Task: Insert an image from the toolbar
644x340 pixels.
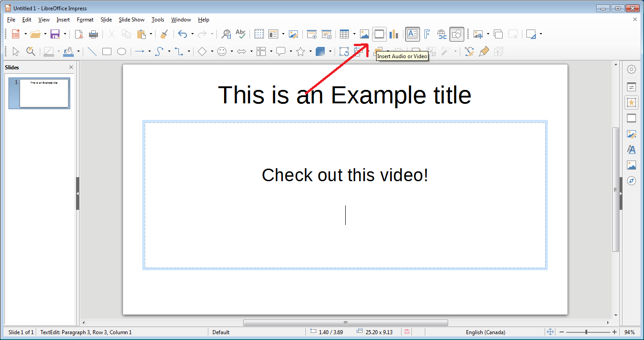Action: (x=364, y=34)
